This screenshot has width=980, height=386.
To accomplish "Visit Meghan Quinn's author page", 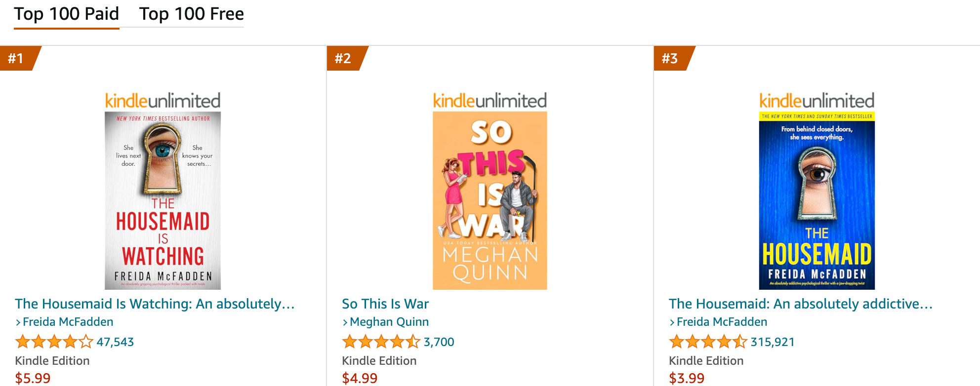I will click(389, 321).
